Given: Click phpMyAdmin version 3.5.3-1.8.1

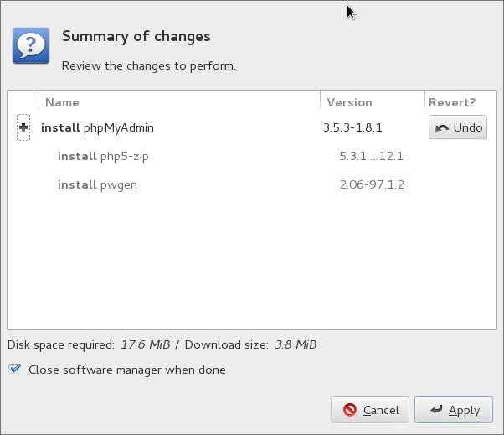Looking at the screenshot, I should click(x=352, y=127).
